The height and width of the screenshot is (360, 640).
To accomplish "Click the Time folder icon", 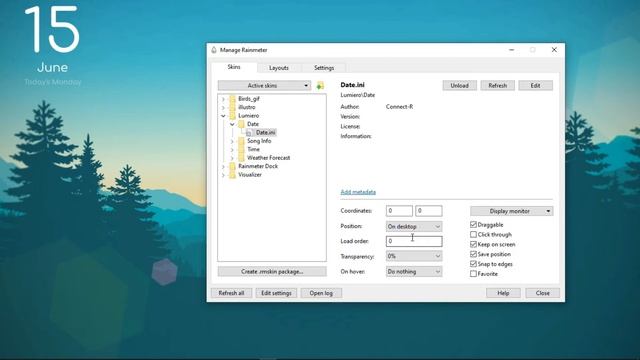I will (242, 149).
